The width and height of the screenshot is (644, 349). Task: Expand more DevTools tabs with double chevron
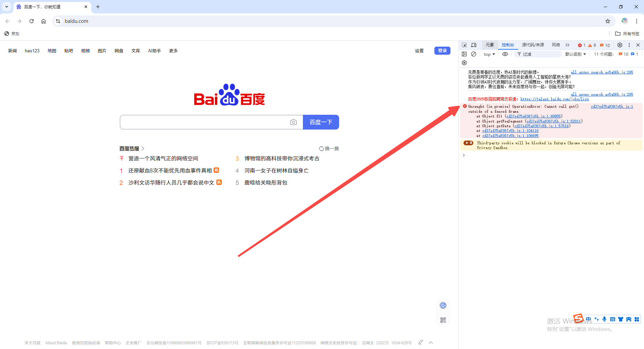(x=568, y=45)
